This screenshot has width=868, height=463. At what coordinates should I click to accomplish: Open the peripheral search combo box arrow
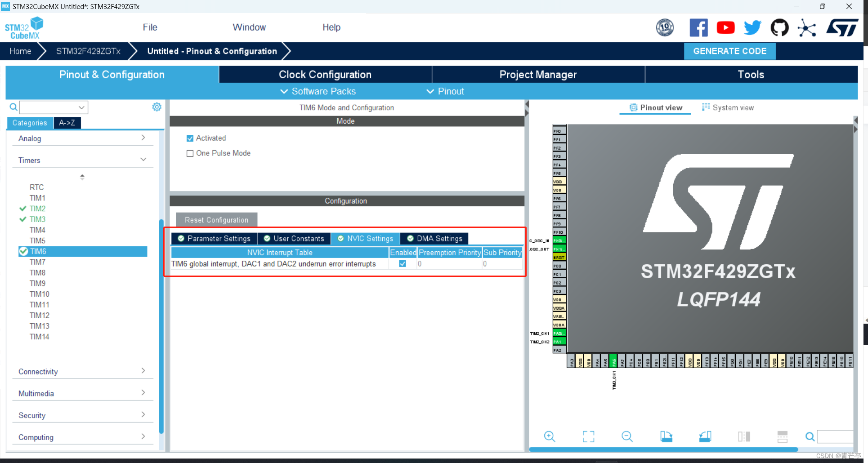[81, 107]
